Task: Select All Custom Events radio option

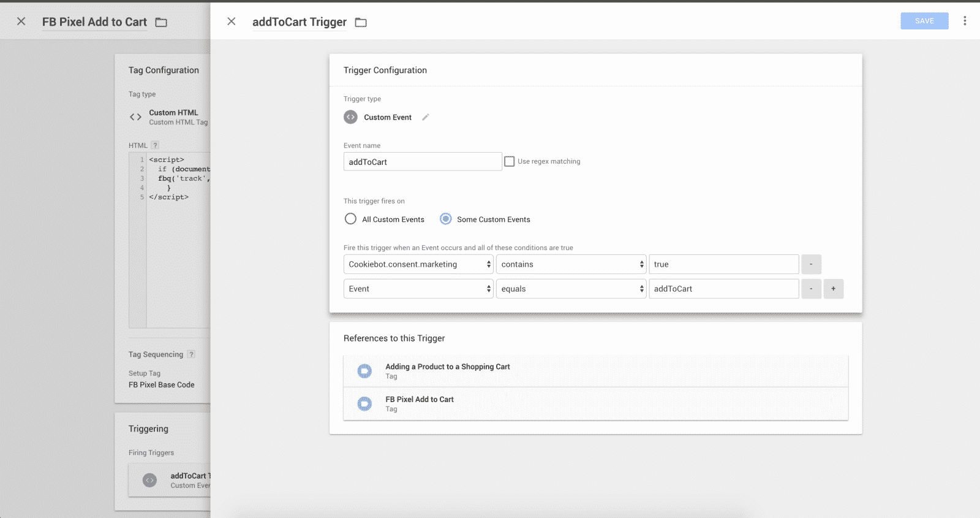Action: pos(350,219)
